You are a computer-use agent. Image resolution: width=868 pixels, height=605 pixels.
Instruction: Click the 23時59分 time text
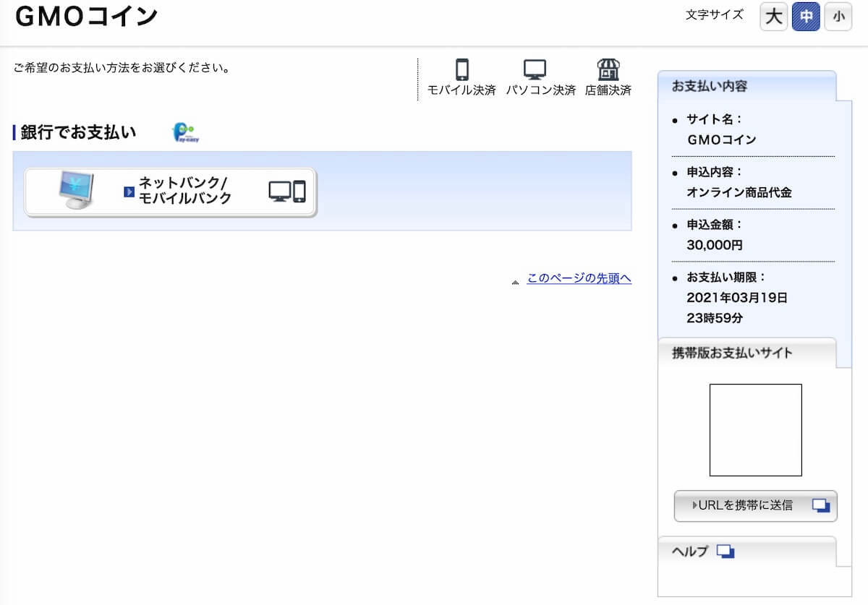click(x=715, y=318)
